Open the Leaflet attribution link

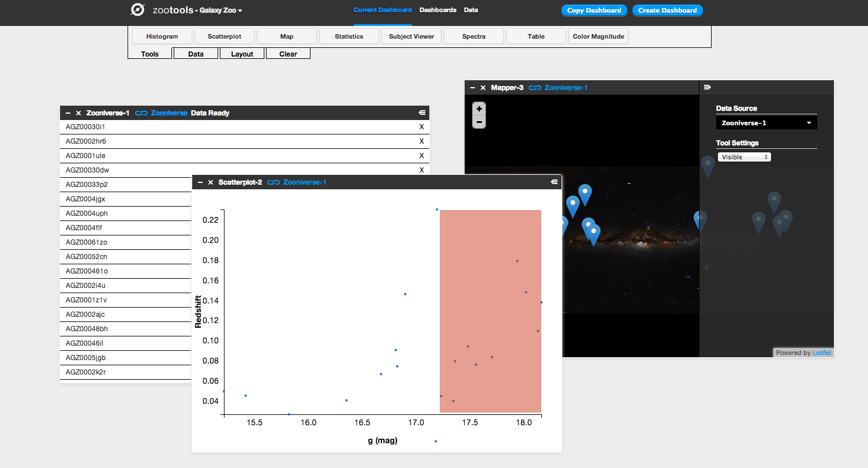click(x=821, y=353)
